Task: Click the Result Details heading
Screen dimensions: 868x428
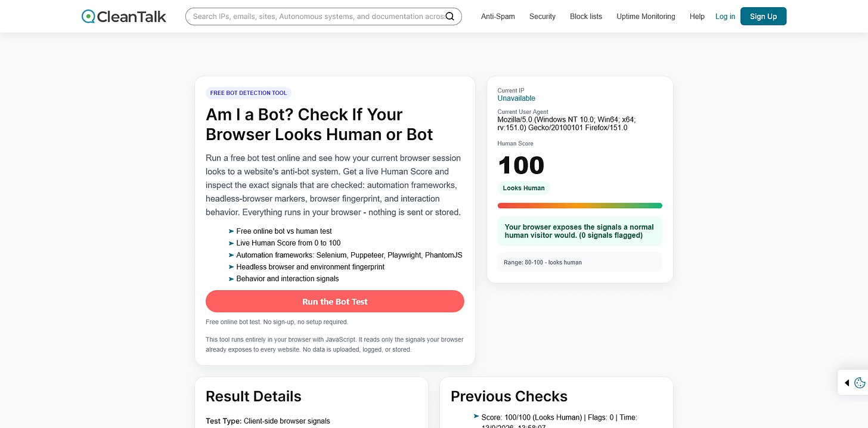Action: 253,396
